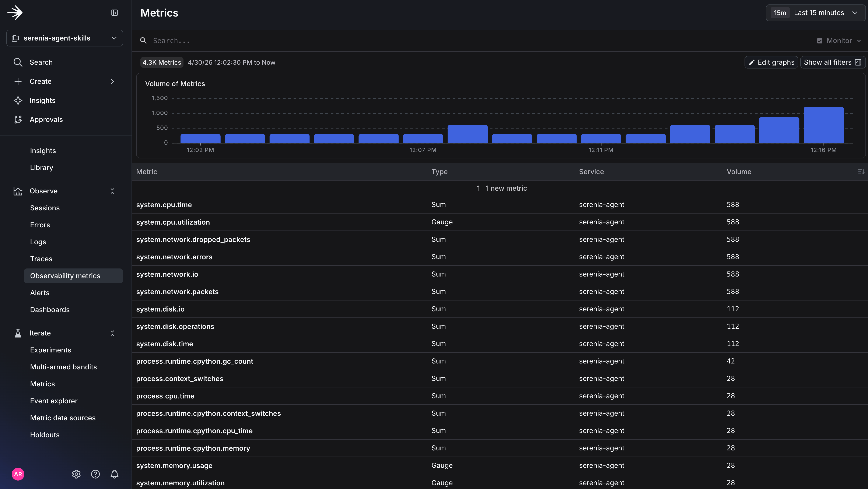This screenshot has height=489, width=868.
Task: Click the Approvals branch icon
Action: [18, 120]
